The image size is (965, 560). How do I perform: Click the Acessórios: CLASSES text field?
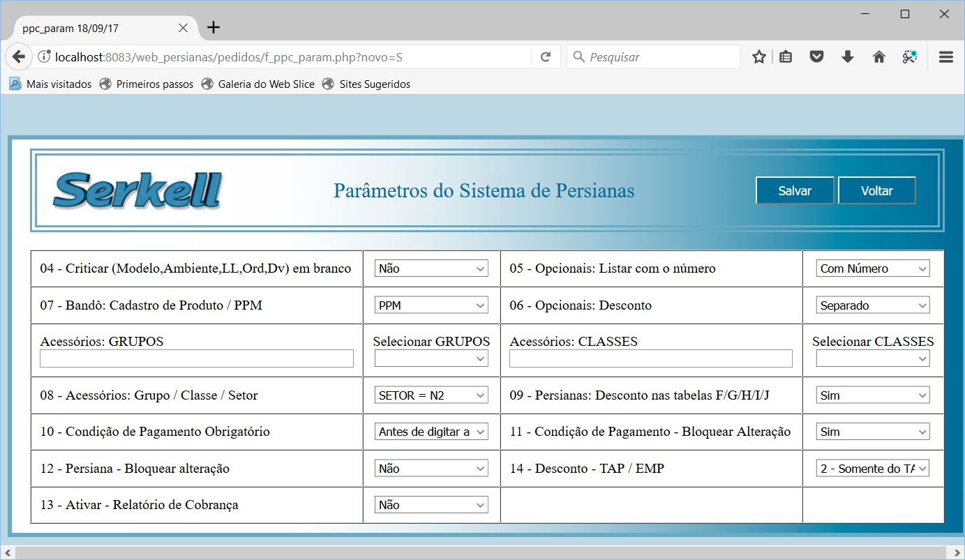tap(651, 358)
